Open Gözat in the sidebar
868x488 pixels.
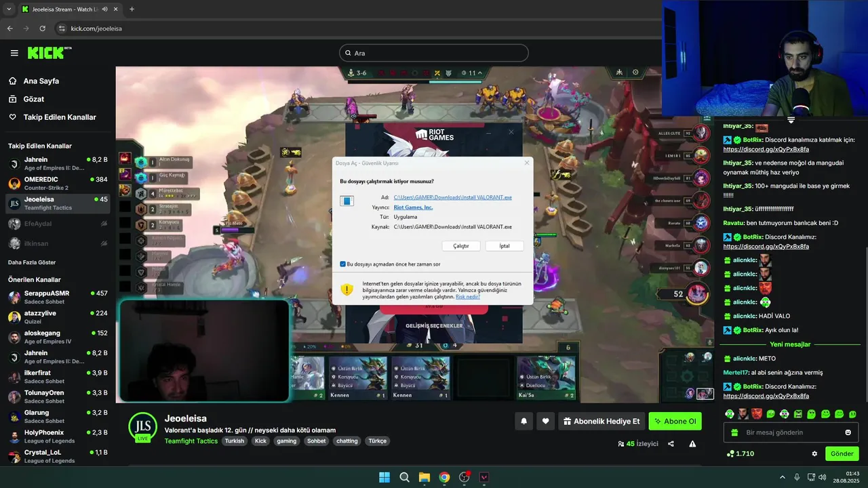(33, 99)
